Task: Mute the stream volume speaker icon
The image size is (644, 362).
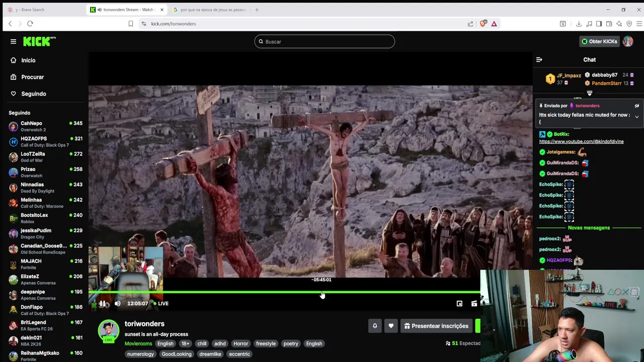Action: 117,304
